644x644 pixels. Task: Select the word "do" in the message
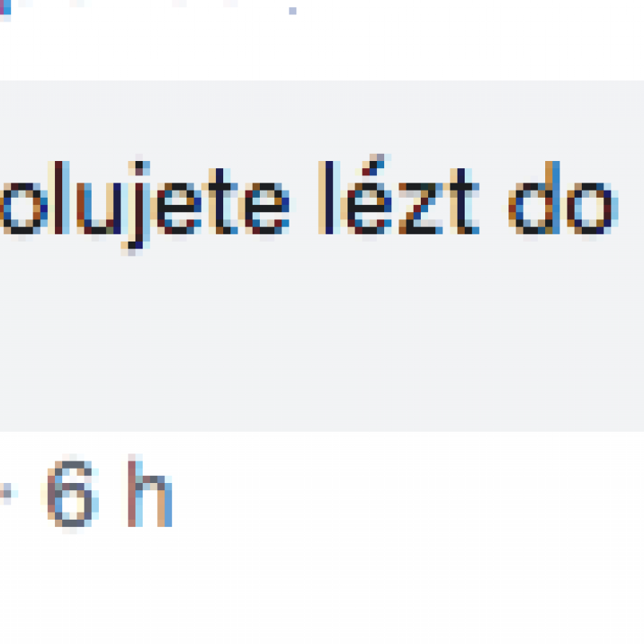pos(562,198)
